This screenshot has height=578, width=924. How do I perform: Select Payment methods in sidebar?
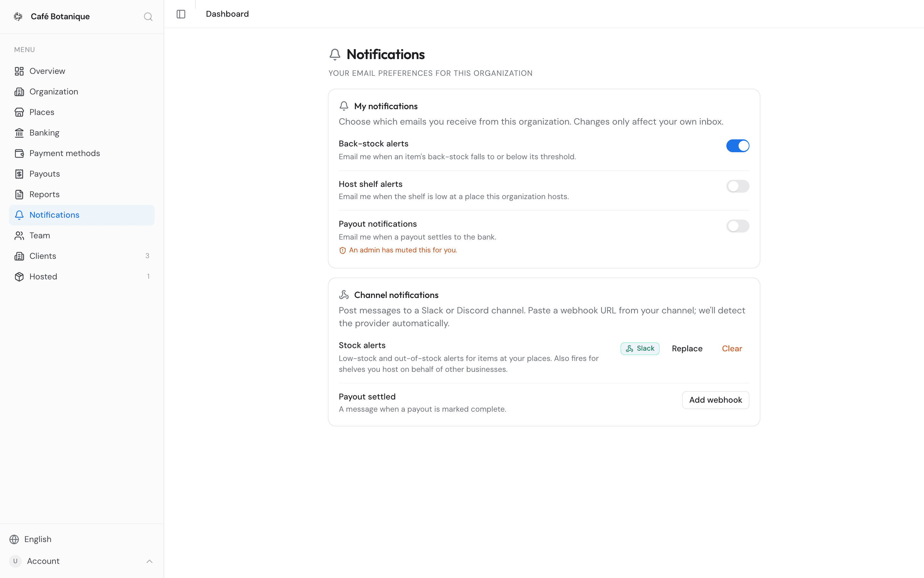click(82, 153)
